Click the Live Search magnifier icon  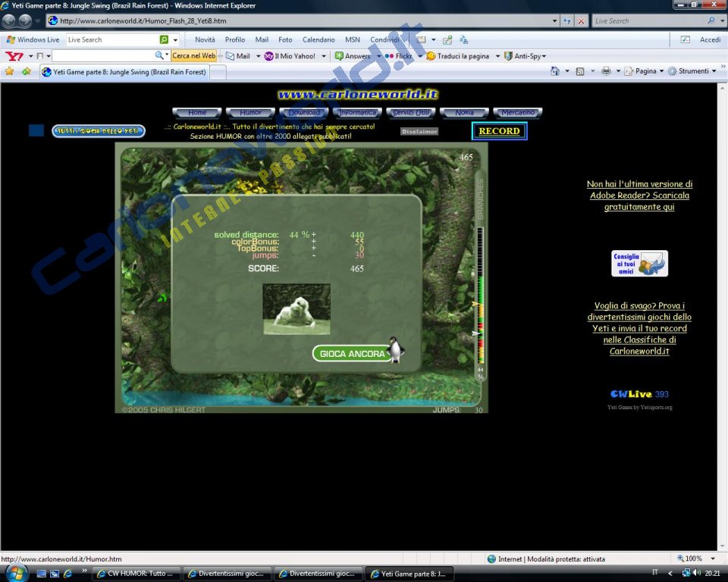(711, 21)
